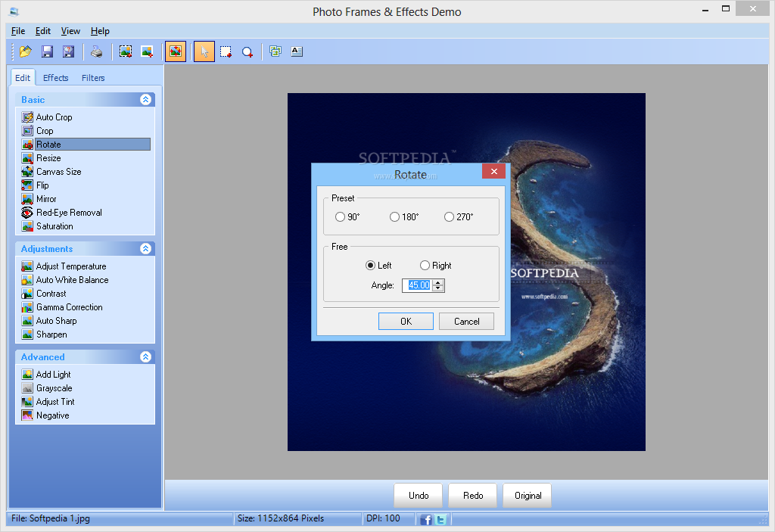Switch to the Filters tab
Screen dimensions: 775x532
click(x=93, y=78)
